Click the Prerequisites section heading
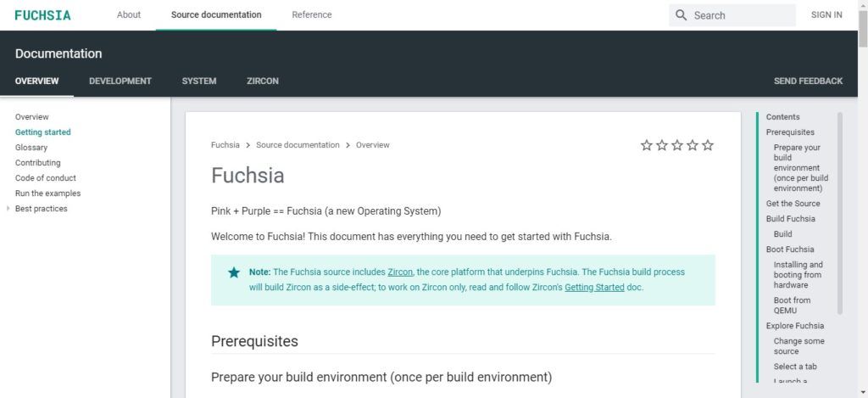Viewport: 868px width, 398px height. (x=254, y=341)
